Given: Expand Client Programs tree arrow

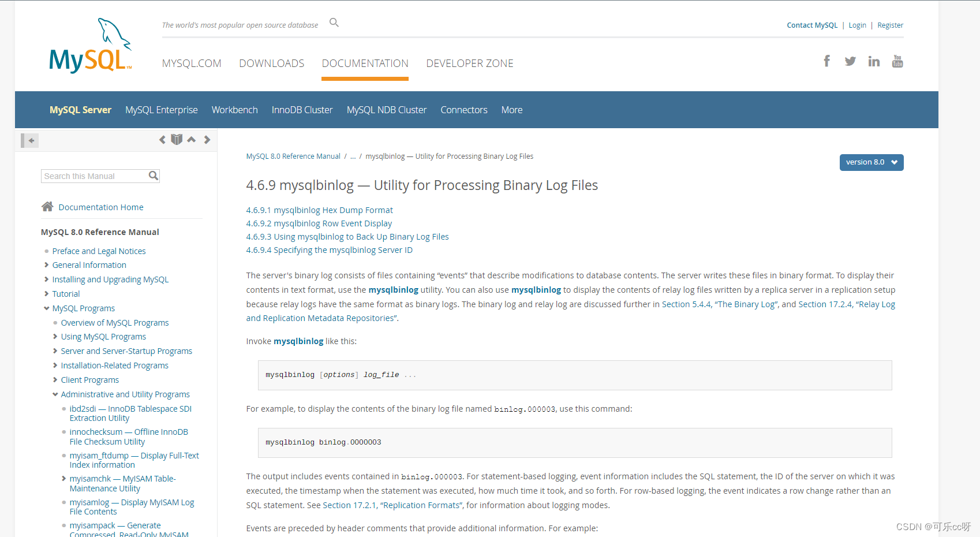Looking at the screenshot, I should 55,380.
